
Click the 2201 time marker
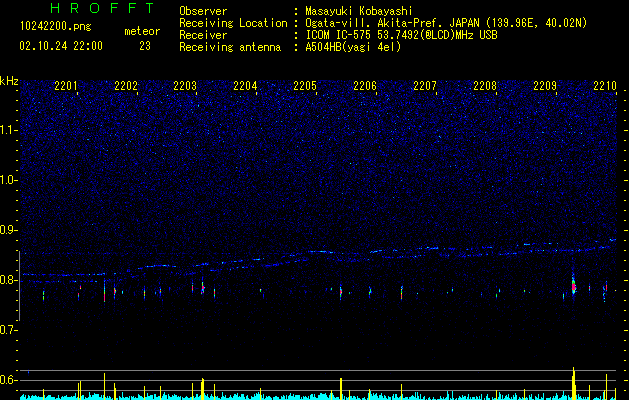coord(66,86)
